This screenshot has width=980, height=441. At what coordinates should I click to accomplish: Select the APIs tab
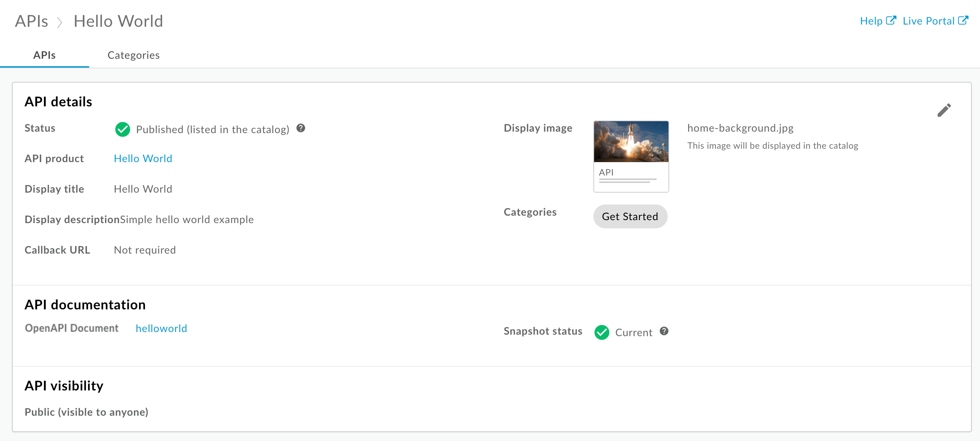click(45, 55)
